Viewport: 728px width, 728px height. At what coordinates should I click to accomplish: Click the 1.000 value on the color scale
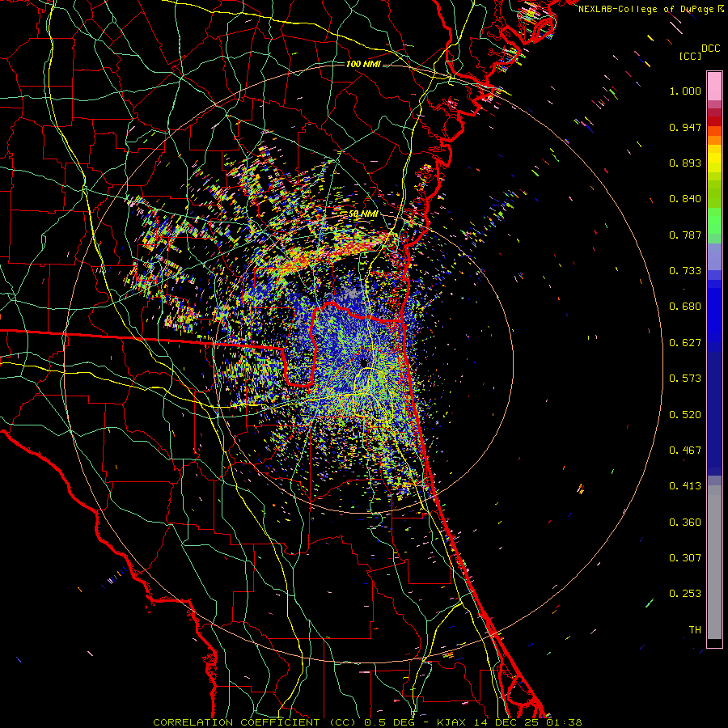(685, 91)
